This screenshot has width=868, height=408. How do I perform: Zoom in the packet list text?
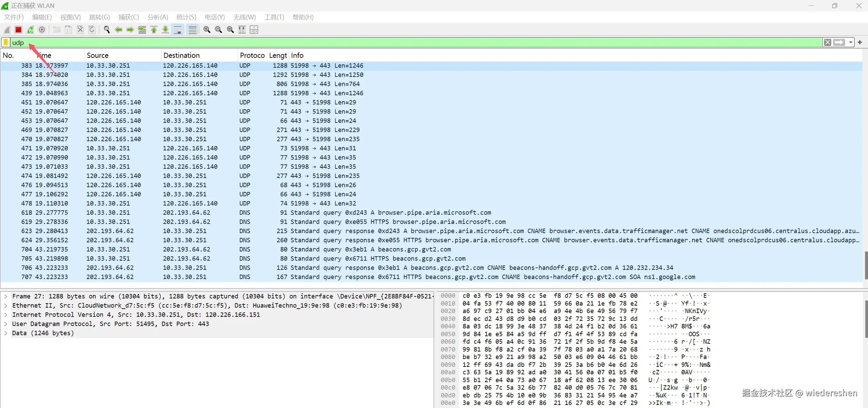(x=207, y=30)
